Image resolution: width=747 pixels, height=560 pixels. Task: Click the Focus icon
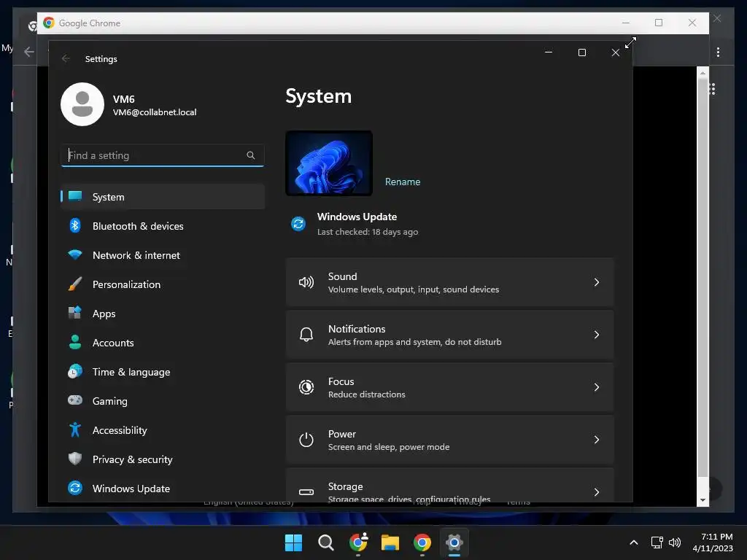306,387
